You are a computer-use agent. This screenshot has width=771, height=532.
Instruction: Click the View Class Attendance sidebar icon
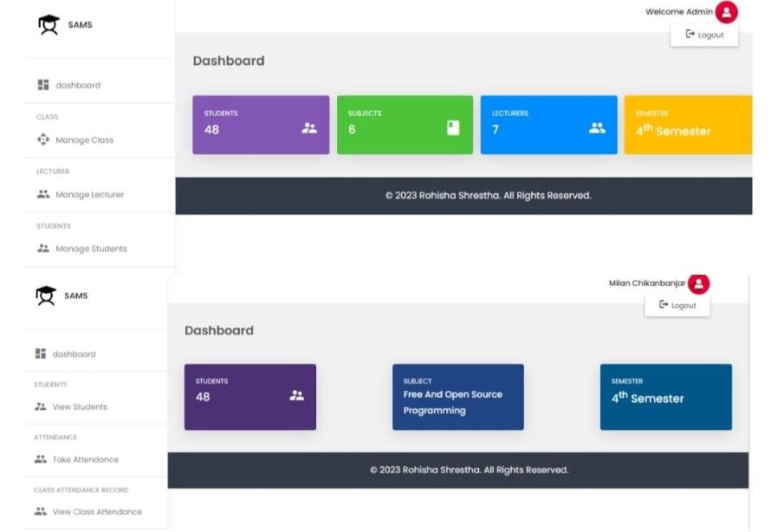point(40,511)
